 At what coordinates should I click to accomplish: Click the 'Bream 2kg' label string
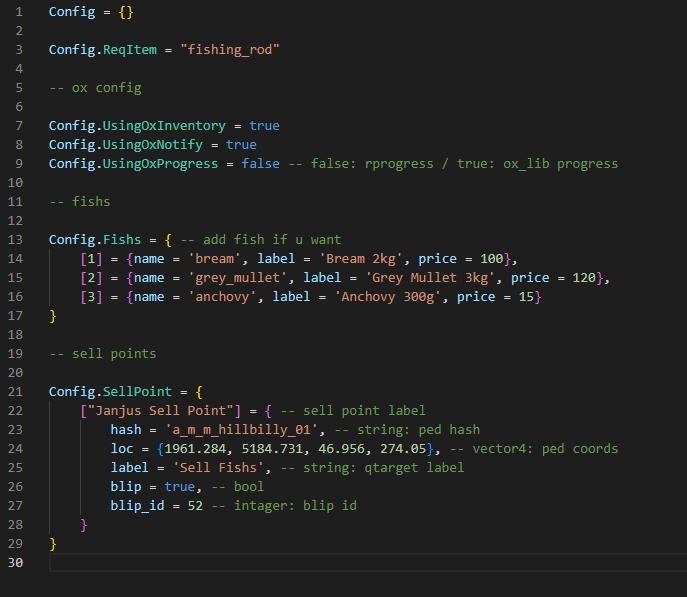(x=361, y=259)
